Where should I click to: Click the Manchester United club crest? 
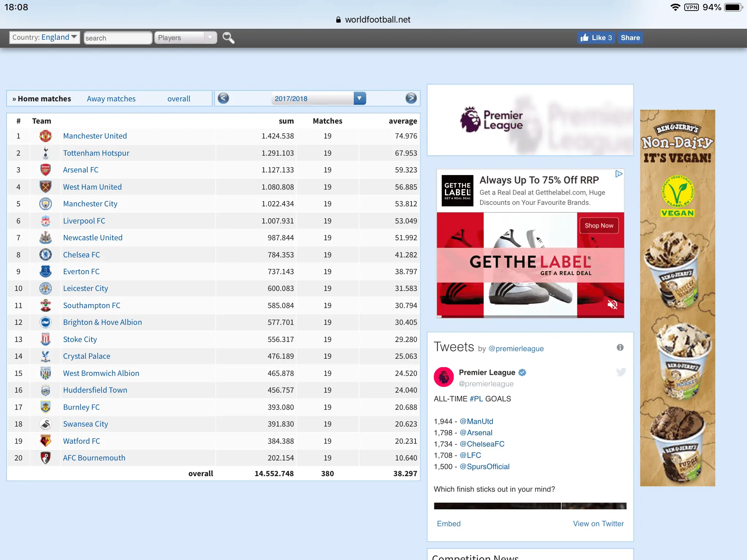pos(46,136)
